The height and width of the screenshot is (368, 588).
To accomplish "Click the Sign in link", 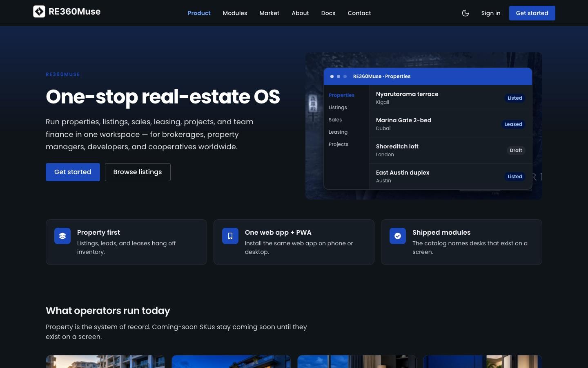I will [x=491, y=13].
